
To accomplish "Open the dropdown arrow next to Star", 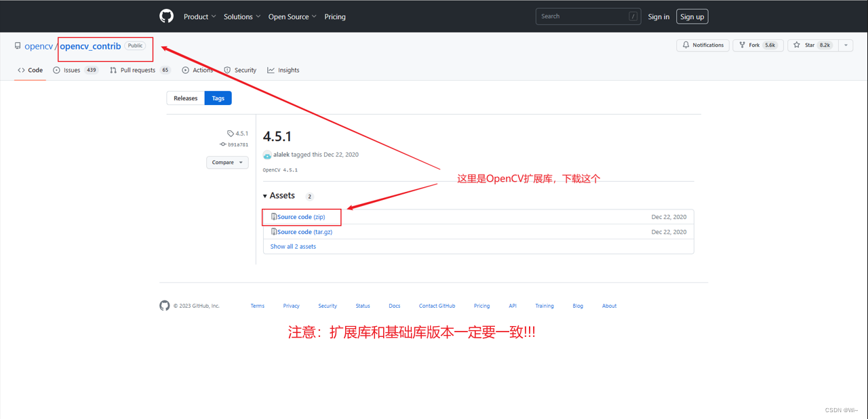I will (846, 45).
